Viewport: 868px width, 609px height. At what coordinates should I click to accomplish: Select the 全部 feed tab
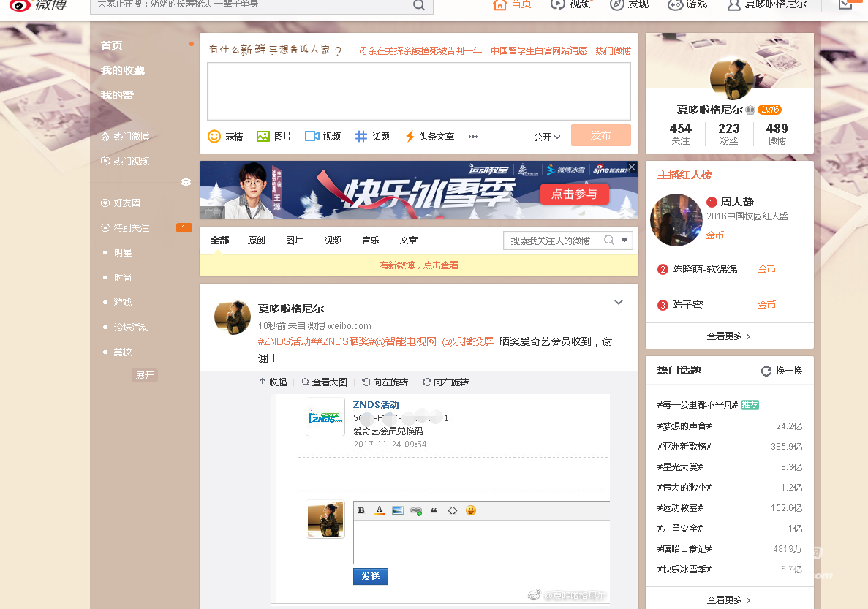tap(220, 241)
